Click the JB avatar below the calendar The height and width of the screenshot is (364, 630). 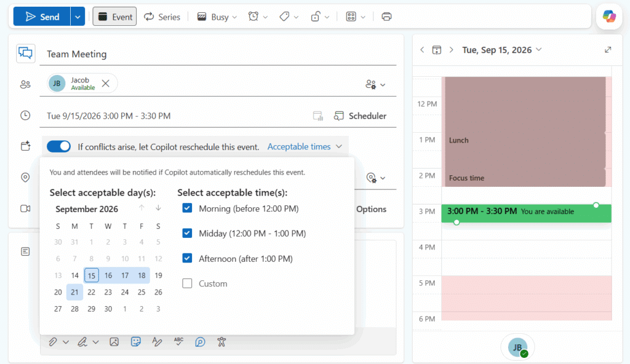[x=517, y=347]
